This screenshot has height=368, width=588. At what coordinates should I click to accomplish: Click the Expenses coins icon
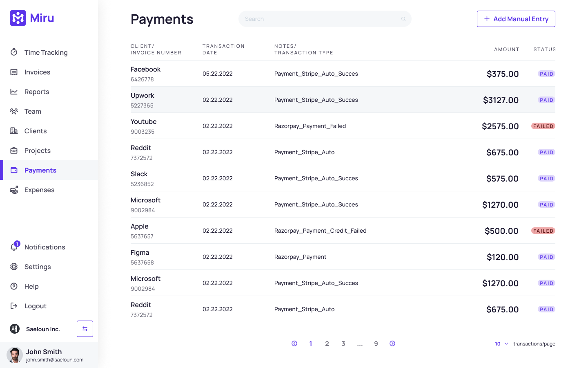point(14,190)
